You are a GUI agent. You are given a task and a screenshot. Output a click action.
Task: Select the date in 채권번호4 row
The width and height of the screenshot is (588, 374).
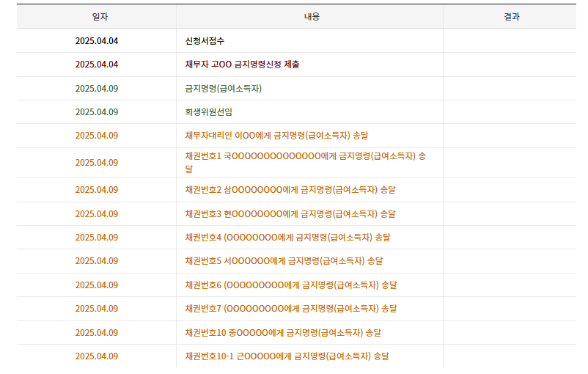tap(97, 238)
